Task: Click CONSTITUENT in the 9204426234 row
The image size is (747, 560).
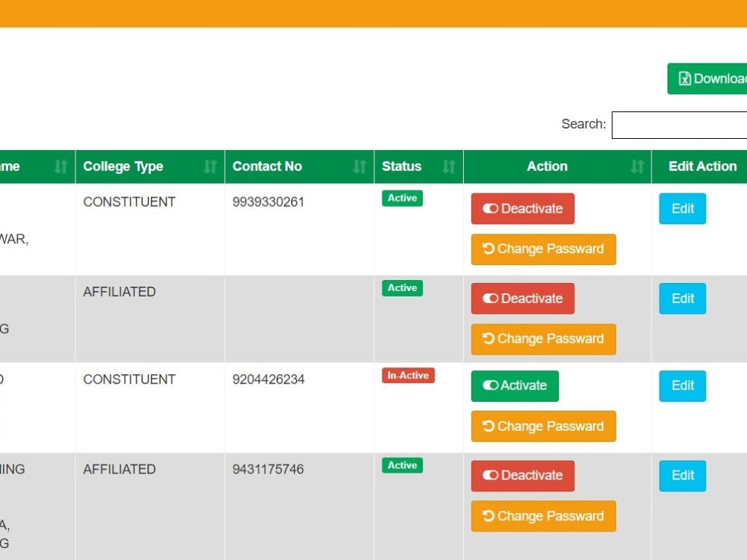Action: click(x=129, y=379)
